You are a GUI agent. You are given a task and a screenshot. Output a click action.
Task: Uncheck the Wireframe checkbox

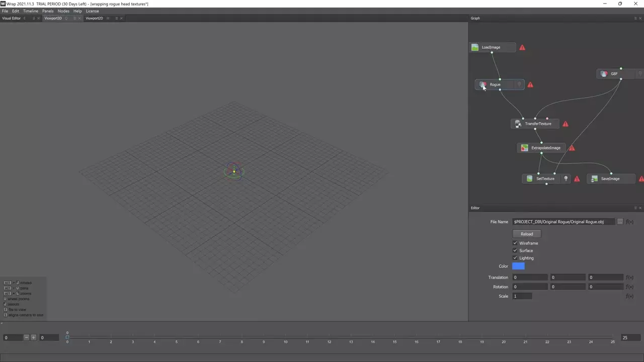tap(515, 243)
